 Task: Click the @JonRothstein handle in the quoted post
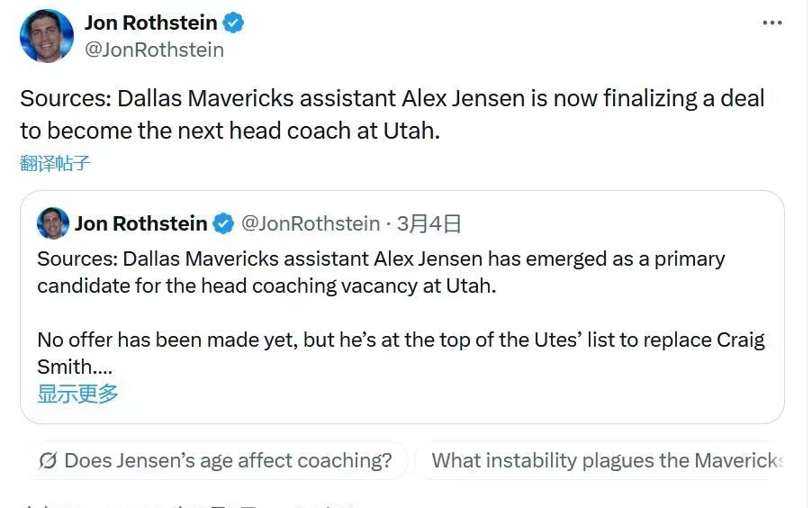click(311, 223)
